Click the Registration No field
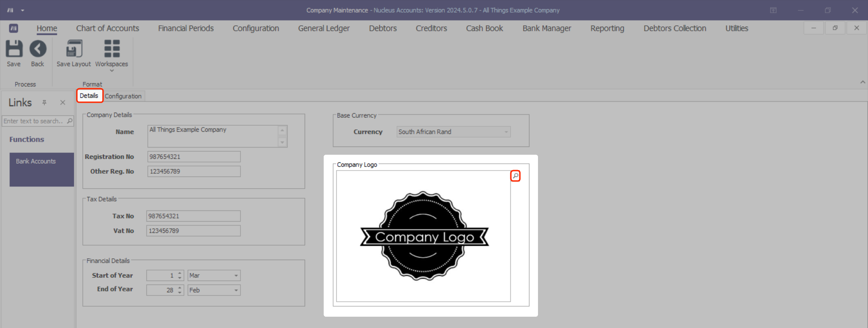This screenshot has width=868, height=328. [x=194, y=157]
